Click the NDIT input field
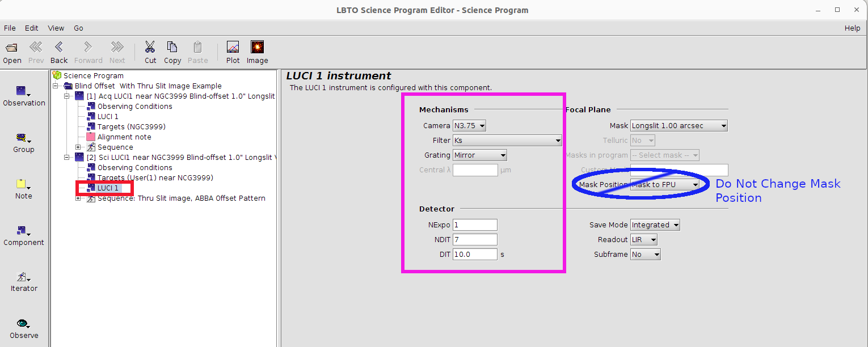868x347 pixels. [475, 240]
